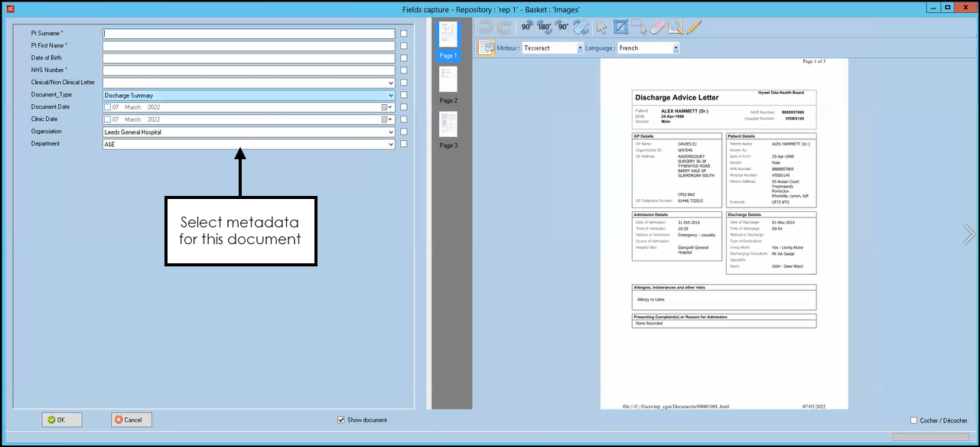Expand the Language dropdown showing French
Screen dimensions: 980x447
click(676, 48)
